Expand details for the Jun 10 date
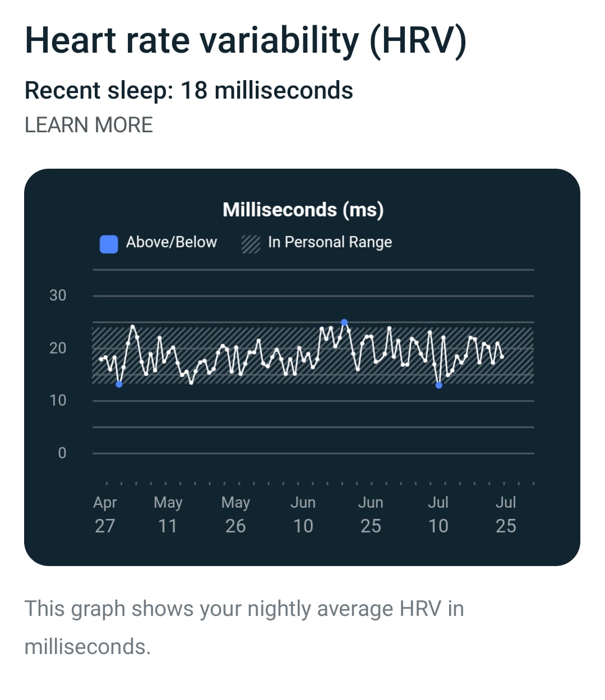Image resolution: width=605 pixels, height=700 pixels. pos(303,514)
